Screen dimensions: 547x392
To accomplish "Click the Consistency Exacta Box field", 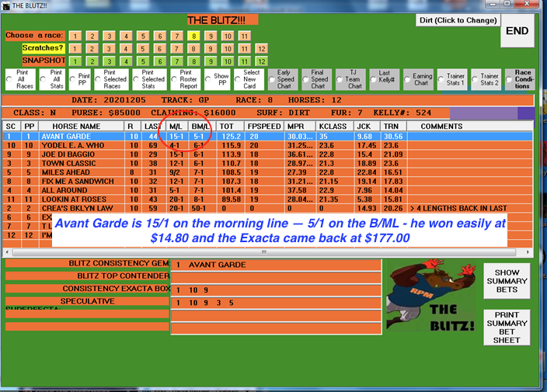I will click(277, 290).
